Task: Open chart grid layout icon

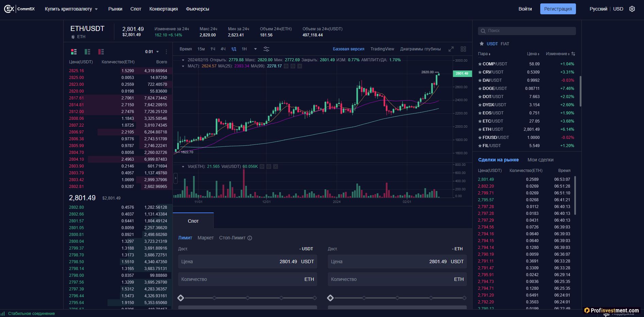Action: (x=463, y=49)
